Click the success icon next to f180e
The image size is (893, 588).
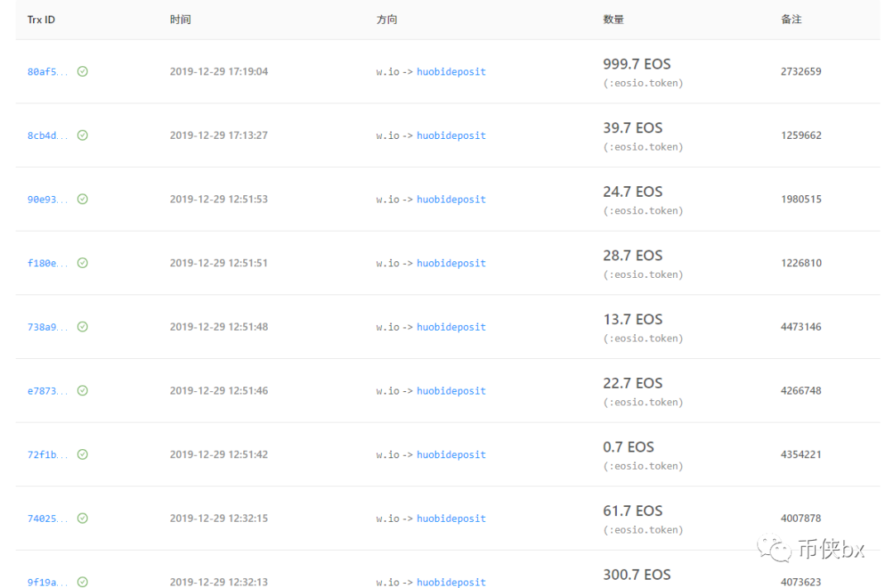pos(83,263)
